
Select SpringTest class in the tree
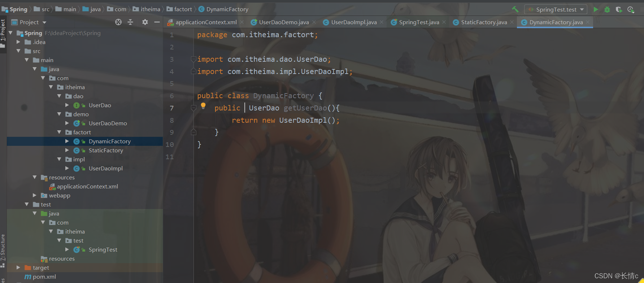pos(103,249)
